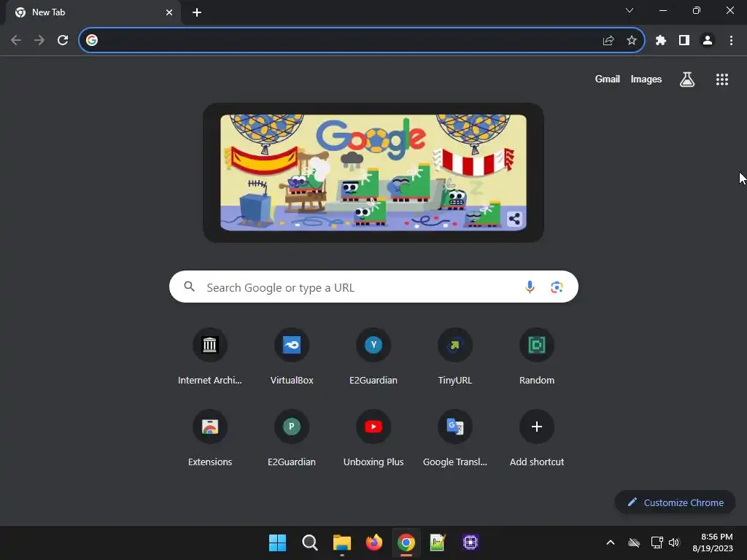Open E2Guardian shortcut with Y icon
The height and width of the screenshot is (560, 747).
tap(373, 355)
